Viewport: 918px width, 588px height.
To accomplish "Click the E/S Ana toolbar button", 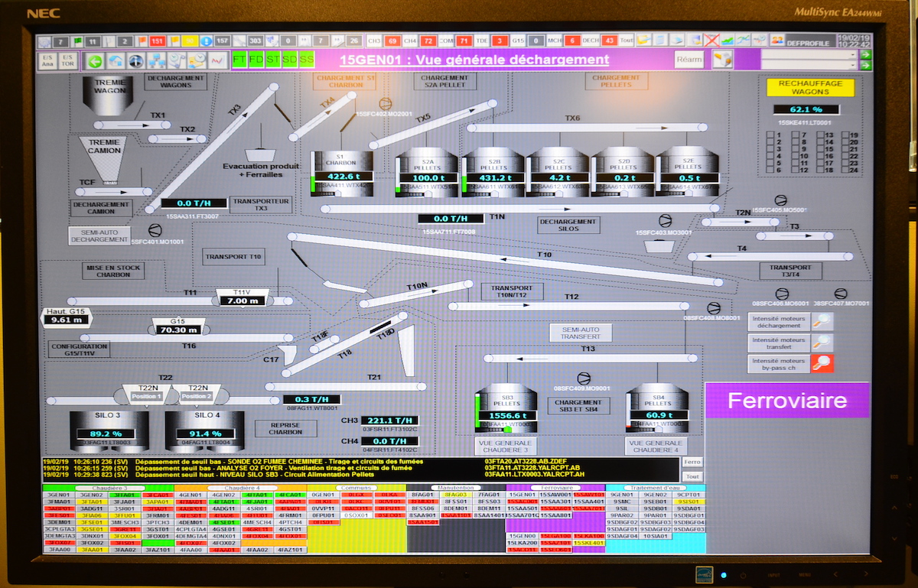I will 47,60.
